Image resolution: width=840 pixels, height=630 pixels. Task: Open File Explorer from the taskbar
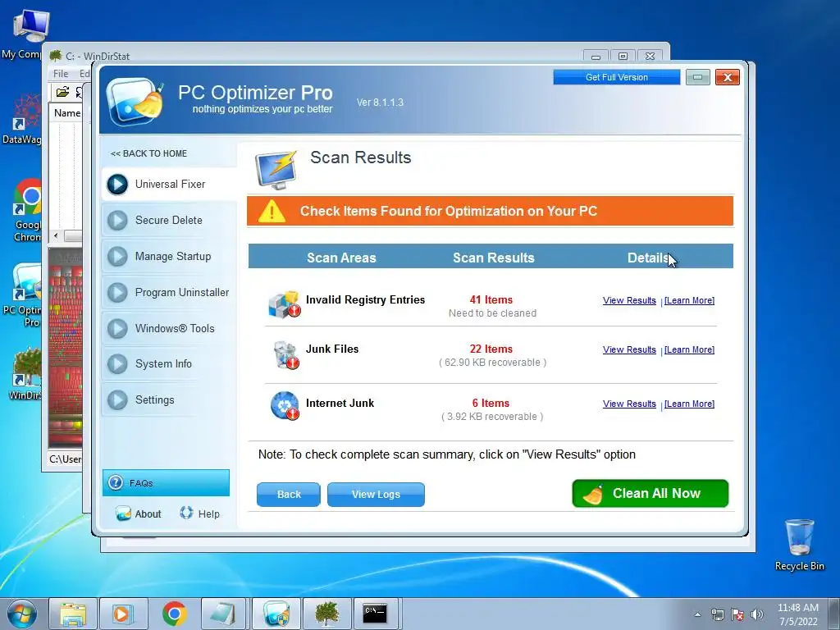click(x=73, y=614)
